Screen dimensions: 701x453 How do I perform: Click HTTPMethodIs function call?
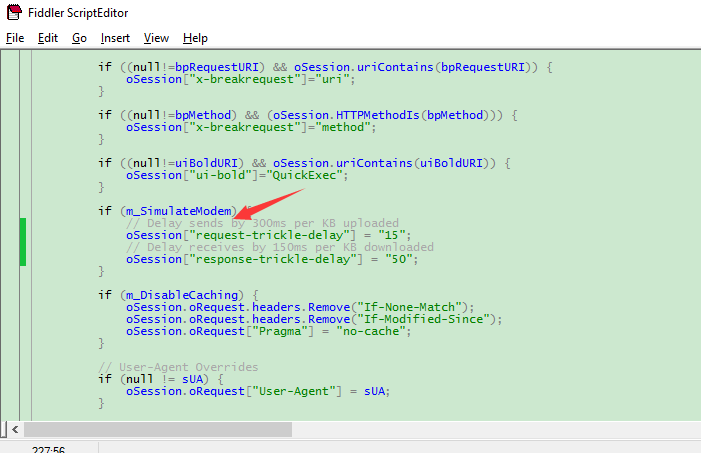click(x=377, y=115)
